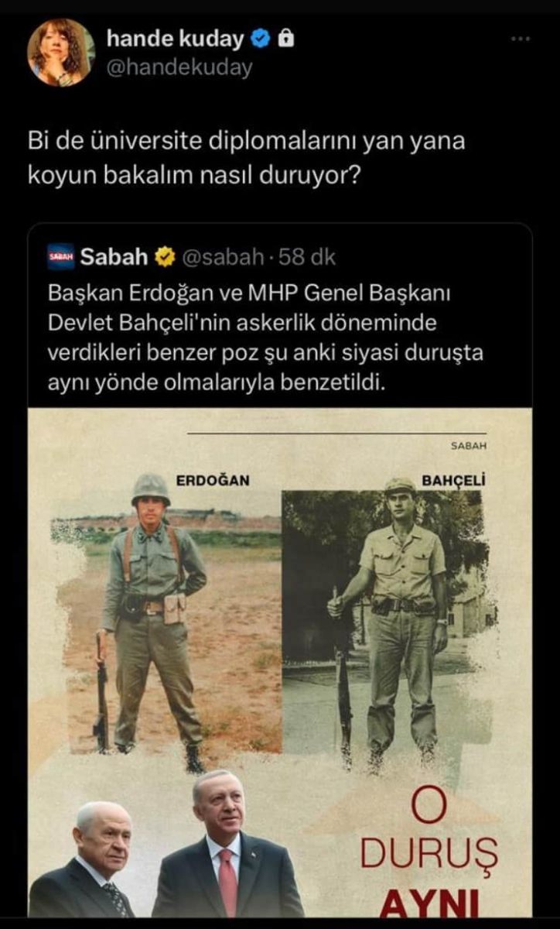The height and width of the screenshot is (929, 560).
Task: Click the main tweet text about diplomas
Action: click(248, 160)
